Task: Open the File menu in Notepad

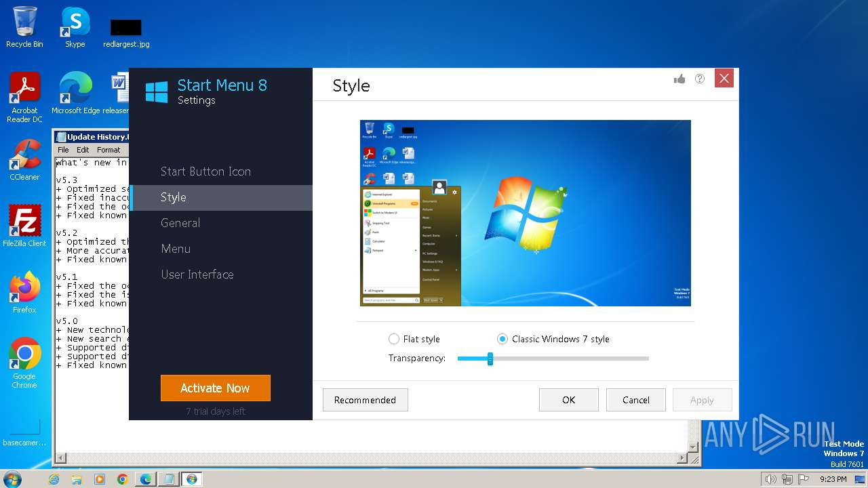Action: (x=63, y=150)
